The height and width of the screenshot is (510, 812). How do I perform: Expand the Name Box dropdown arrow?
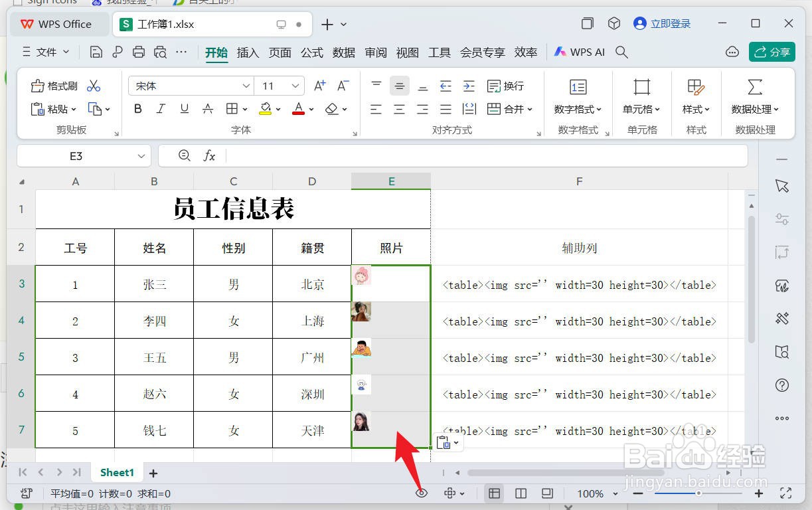[141, 156]
